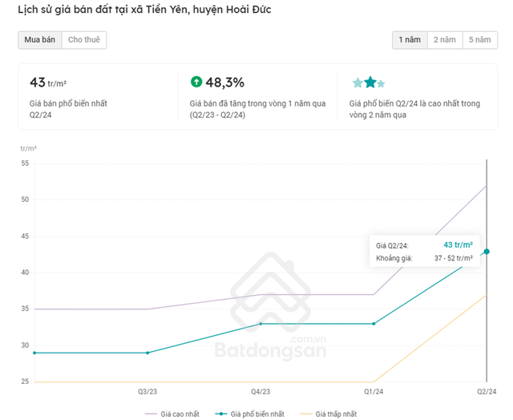Click the green upward arrow icon
Viewport: 513px width, 420px height.
pyautogui.click(x=196, y=82)
